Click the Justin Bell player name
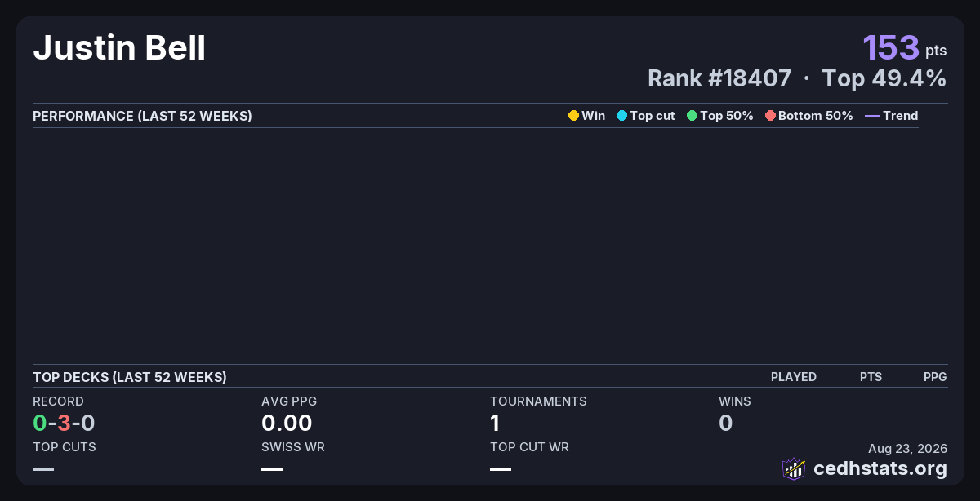This screenshot has height=501, width=980. (x=119, y=48)
